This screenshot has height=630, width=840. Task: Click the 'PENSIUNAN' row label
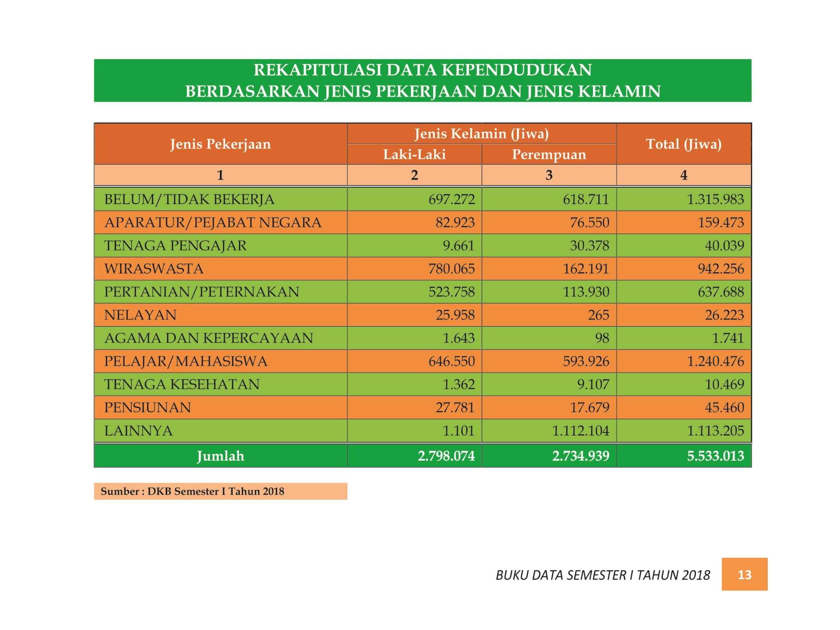coord(147,407)
